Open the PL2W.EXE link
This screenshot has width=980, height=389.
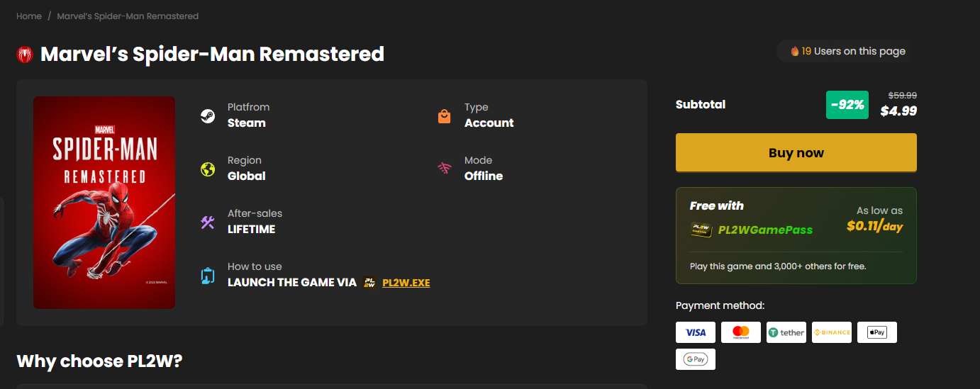(x=406, y=283)
